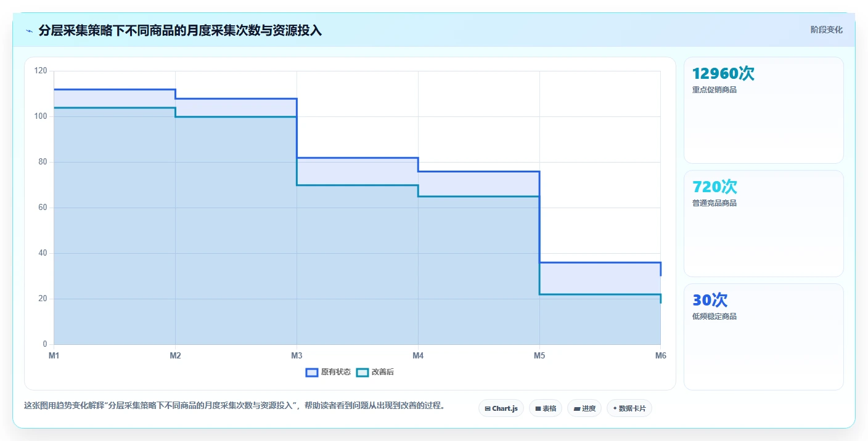
Task: Click the M2 x-axis label
Action: tap(175, 355)
